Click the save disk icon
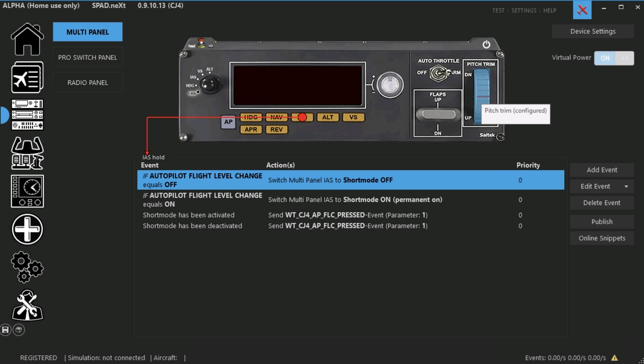 pos(5,330)
